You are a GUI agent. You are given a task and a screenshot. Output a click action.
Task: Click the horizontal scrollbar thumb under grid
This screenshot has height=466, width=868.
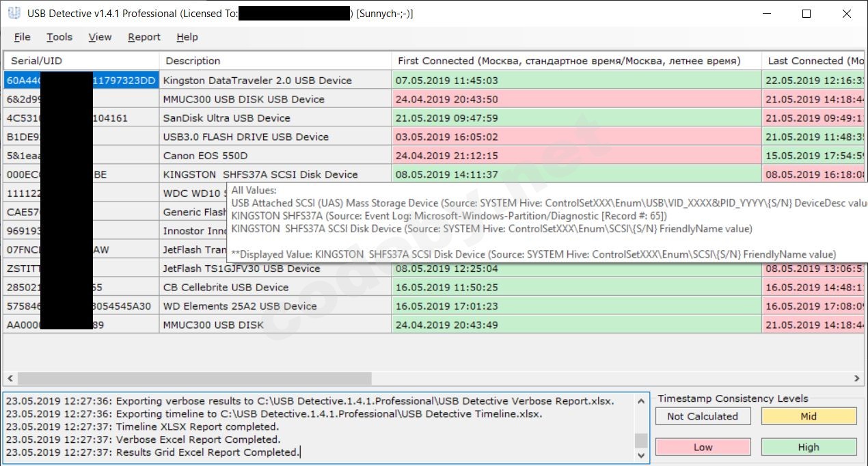click(195, 378)
